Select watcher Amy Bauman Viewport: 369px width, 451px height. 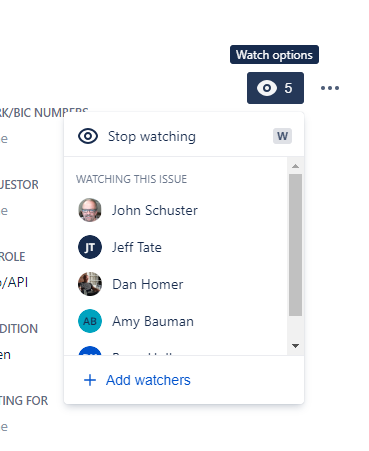176,321
